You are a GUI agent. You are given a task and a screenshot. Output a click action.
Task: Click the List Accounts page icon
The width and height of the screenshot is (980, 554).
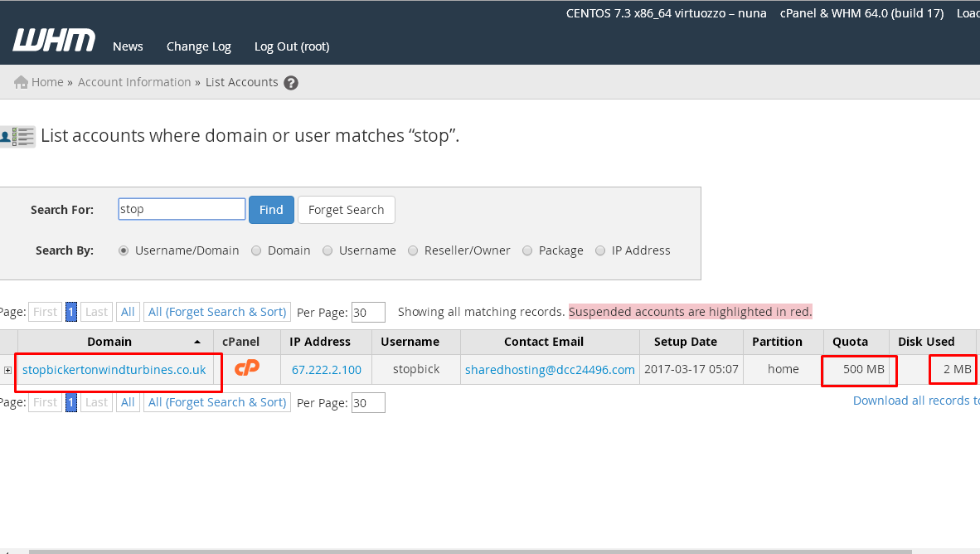pyautogui.click(x=17, y=136)
